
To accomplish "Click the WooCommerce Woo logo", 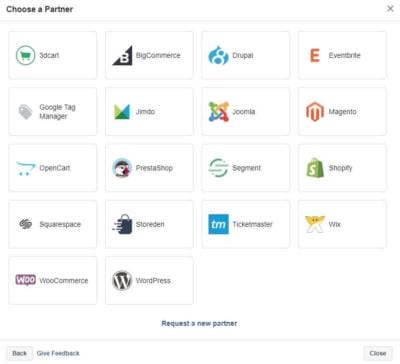I will [x=26, y=280].
